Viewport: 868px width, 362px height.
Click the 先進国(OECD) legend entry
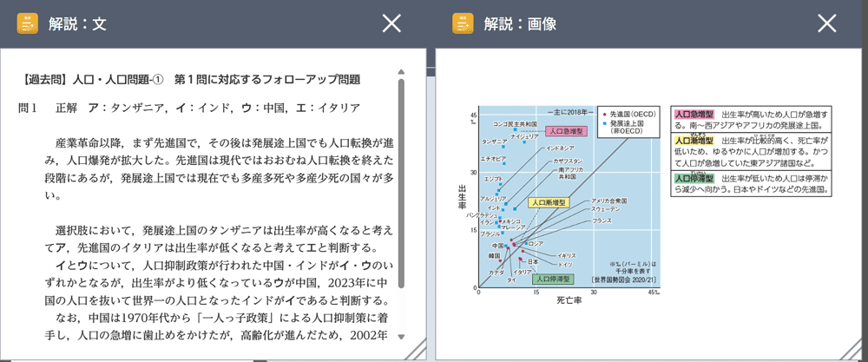pyautogui.click(x=628, y=114)
